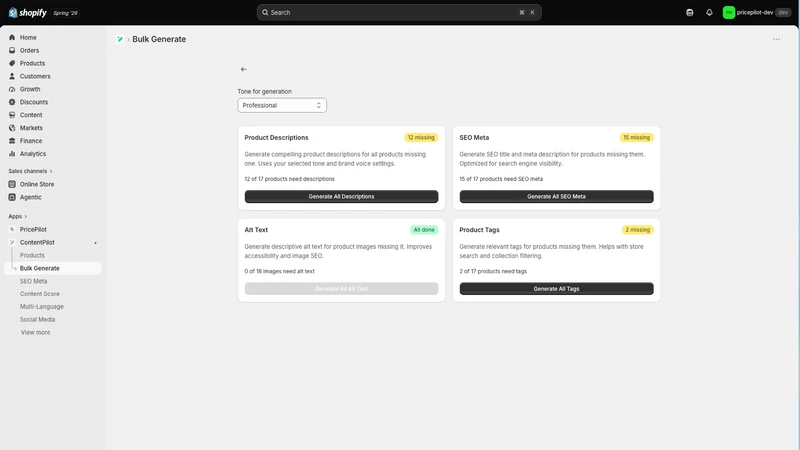Viewport: 800px width, 450px height.
Task: Open the PricePilot app icon
Action: (12, 230)
